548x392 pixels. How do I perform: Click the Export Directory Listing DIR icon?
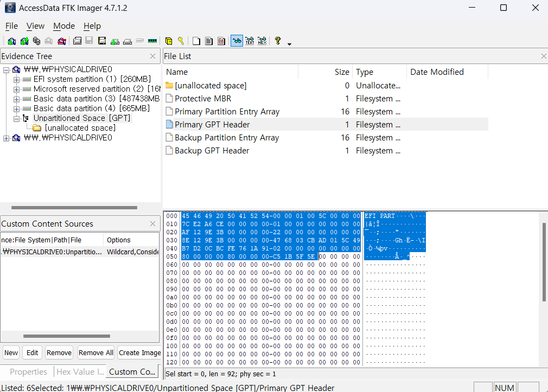tap(221, 41)
